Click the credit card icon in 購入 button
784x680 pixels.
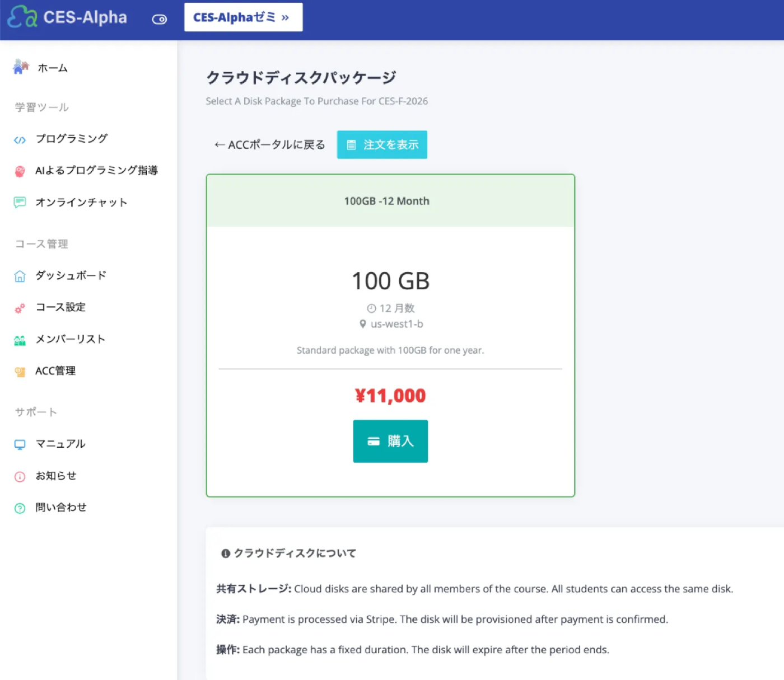click(374, 442)
